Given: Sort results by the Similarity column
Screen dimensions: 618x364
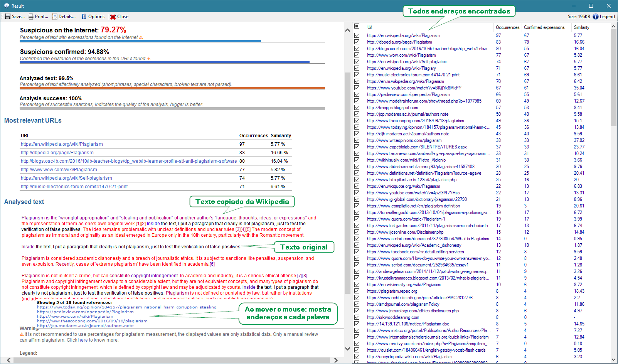Looking at the screenshot, I should pyautogui.click(x=583, y=27).
